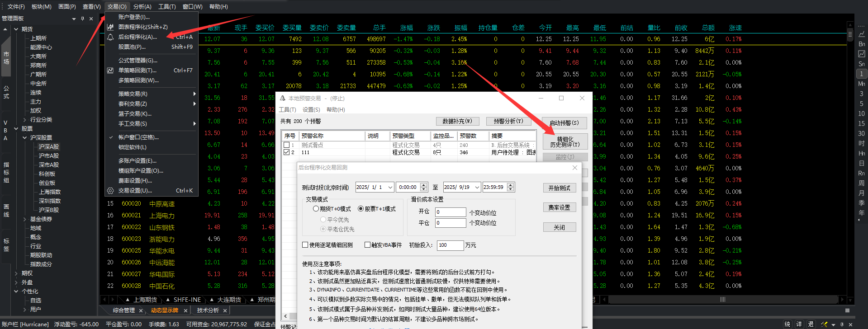Switch to the 技术分析 tab
This screenshot has height=329, width=868.
point(208,310)
